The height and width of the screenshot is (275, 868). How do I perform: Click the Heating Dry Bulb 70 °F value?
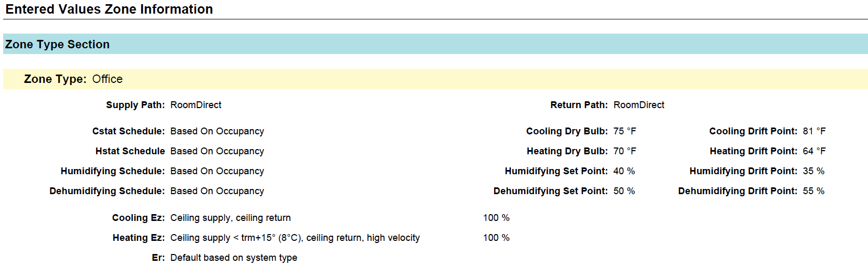coord(624,151)
